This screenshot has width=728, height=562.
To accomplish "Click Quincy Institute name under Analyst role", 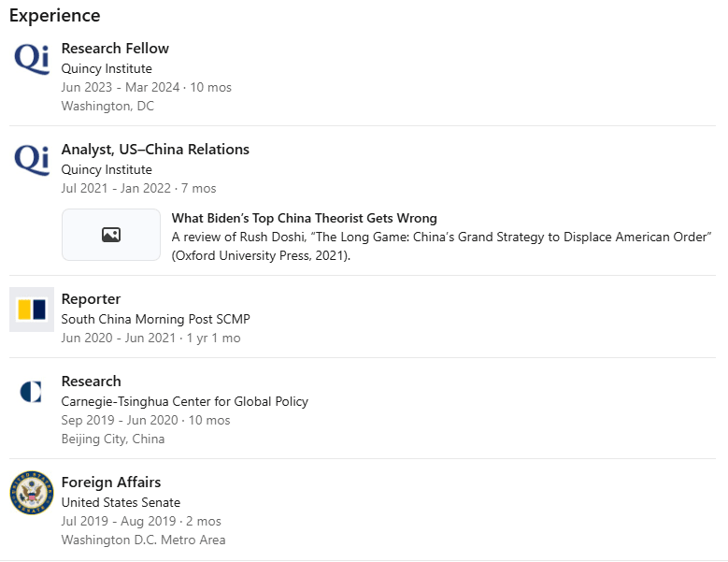I will [107, 169].
